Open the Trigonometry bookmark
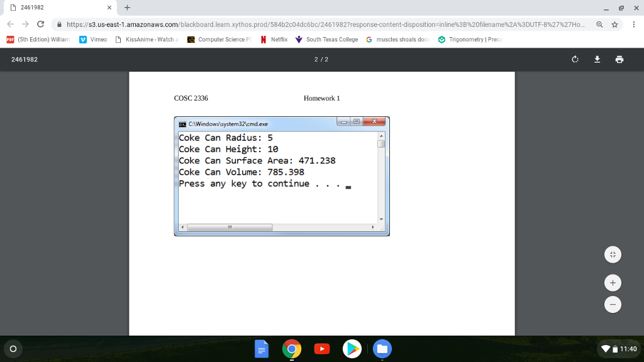Screen dimensions: 644x362 470,40
